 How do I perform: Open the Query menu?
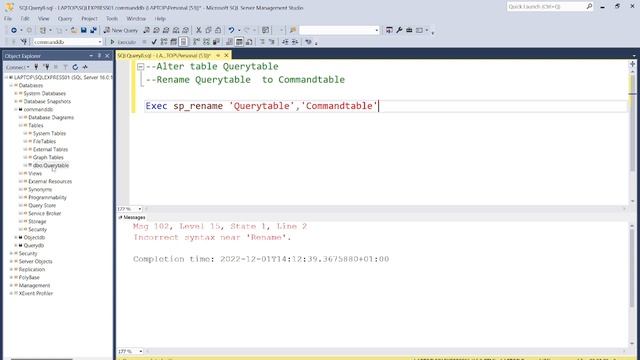pyautogui.click(x=65, y=18)
